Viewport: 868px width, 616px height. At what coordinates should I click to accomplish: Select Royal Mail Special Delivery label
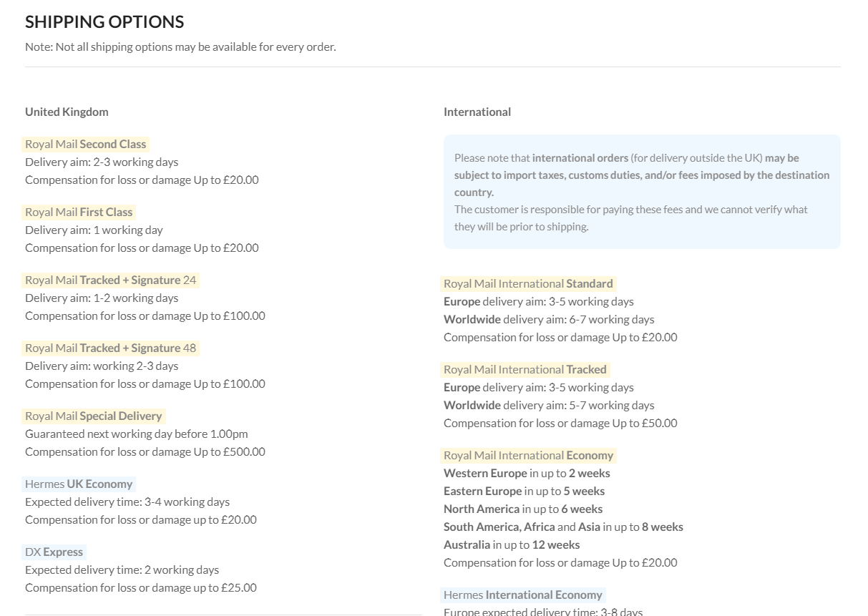(94, 416)
